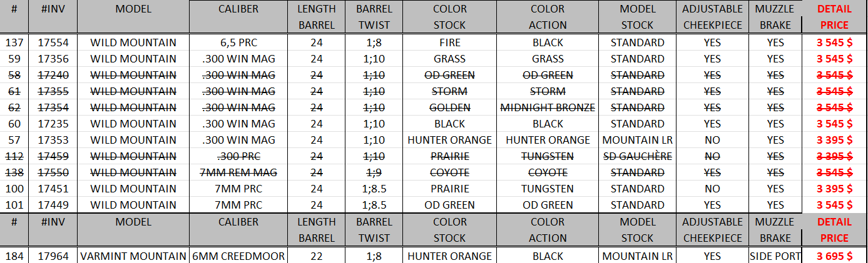Image resolution: width=868 pixels, height=263 pixels.
Task: Select the row number 137 cell
Action: click(x=14, y=42)
